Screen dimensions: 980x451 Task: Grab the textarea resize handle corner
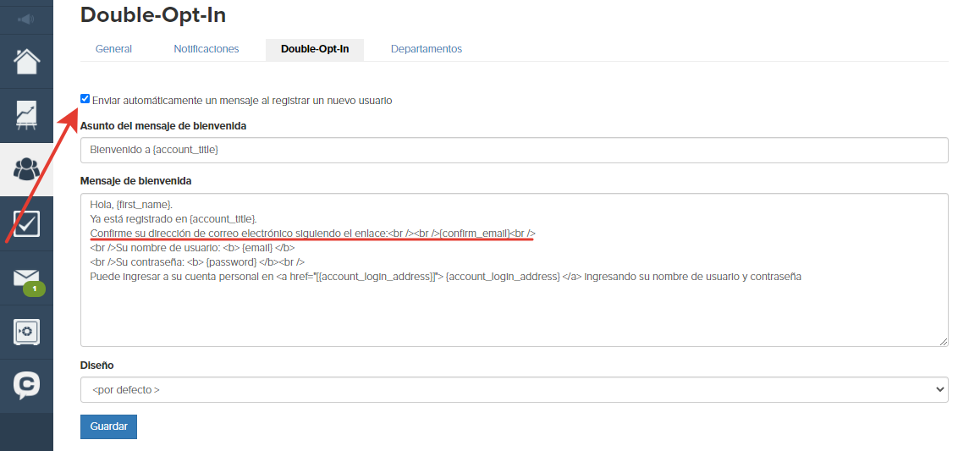tap(943, 341)
